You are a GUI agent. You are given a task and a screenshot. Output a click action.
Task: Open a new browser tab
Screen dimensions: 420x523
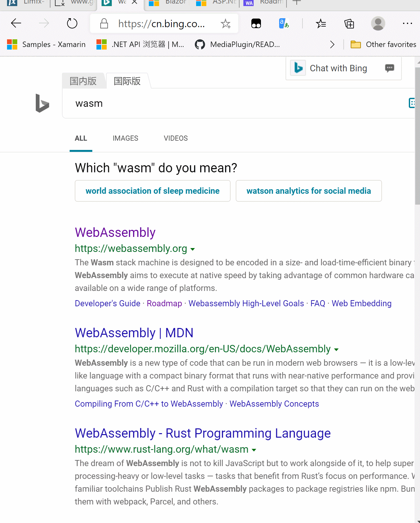point(297,2)
